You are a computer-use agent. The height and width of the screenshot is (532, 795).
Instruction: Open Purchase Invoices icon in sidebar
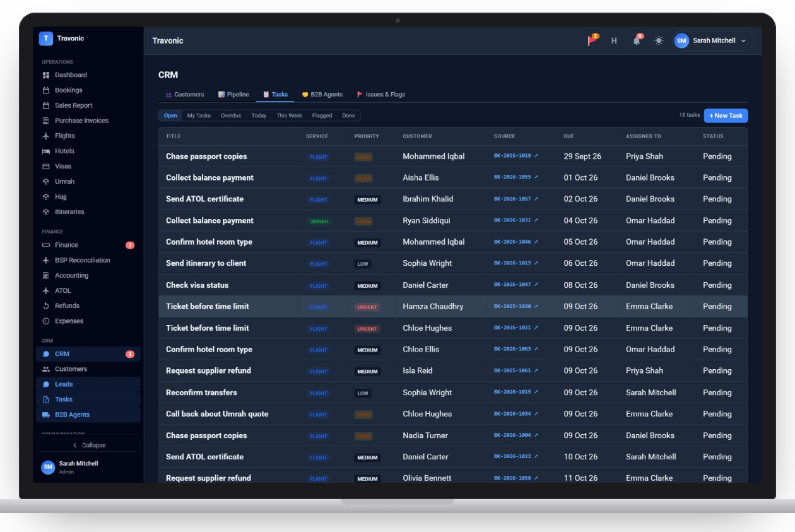point(46,121)
